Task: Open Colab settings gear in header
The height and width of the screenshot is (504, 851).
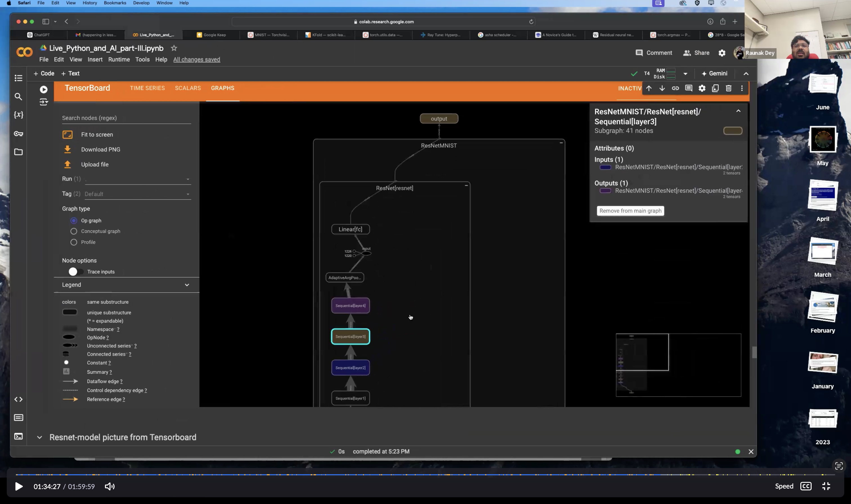Action: point(722,53)
